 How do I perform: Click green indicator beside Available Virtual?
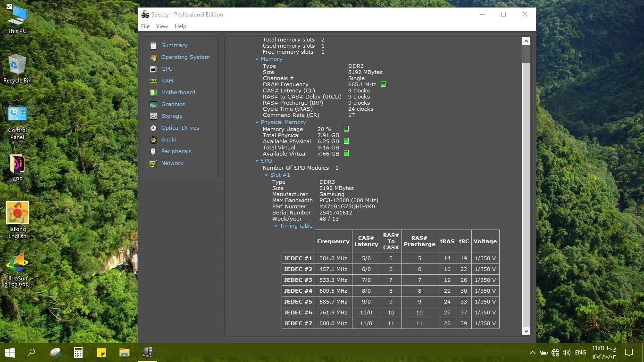(346, 154)
